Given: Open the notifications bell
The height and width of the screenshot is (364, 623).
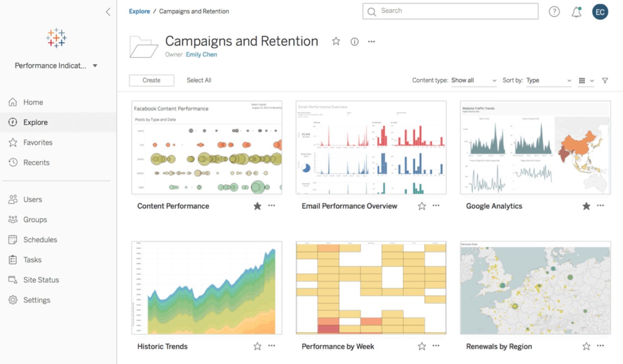Looking at the screenshot, I should pyautogui.click(x=576, y=12).
